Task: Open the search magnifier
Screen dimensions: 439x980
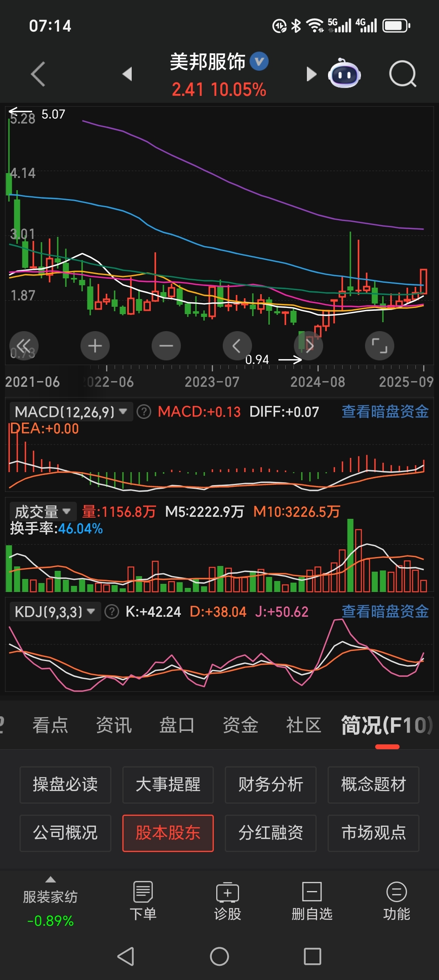Action: [x=402, y=74]
